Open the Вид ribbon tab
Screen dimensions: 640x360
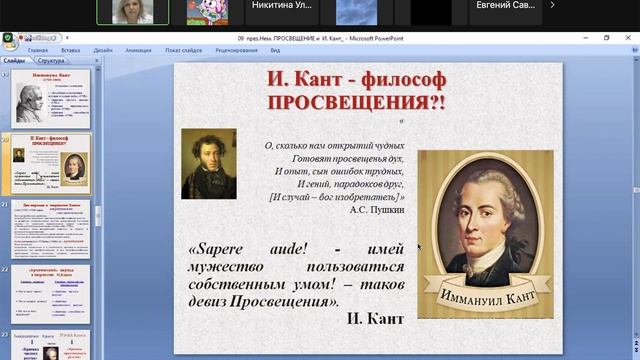pos(275,50)
